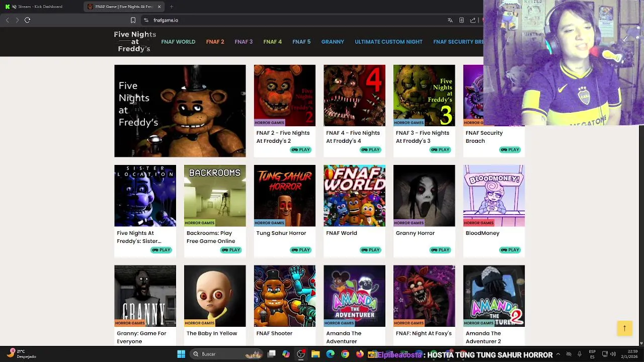This screenshot has width=644, height=362.
Task: Open Task View on the taskbar
Action: click(272, 354)
